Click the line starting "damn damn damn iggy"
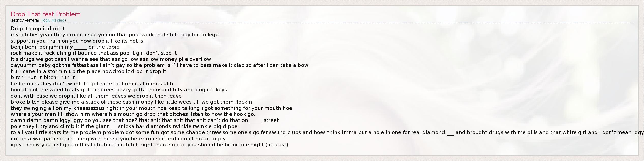 [145, 120]
